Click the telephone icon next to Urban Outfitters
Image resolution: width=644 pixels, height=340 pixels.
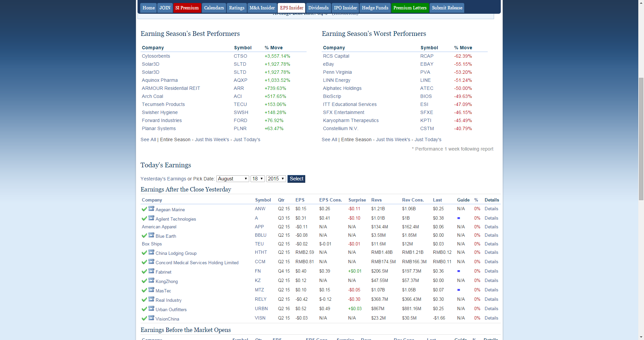click(151, 308)
